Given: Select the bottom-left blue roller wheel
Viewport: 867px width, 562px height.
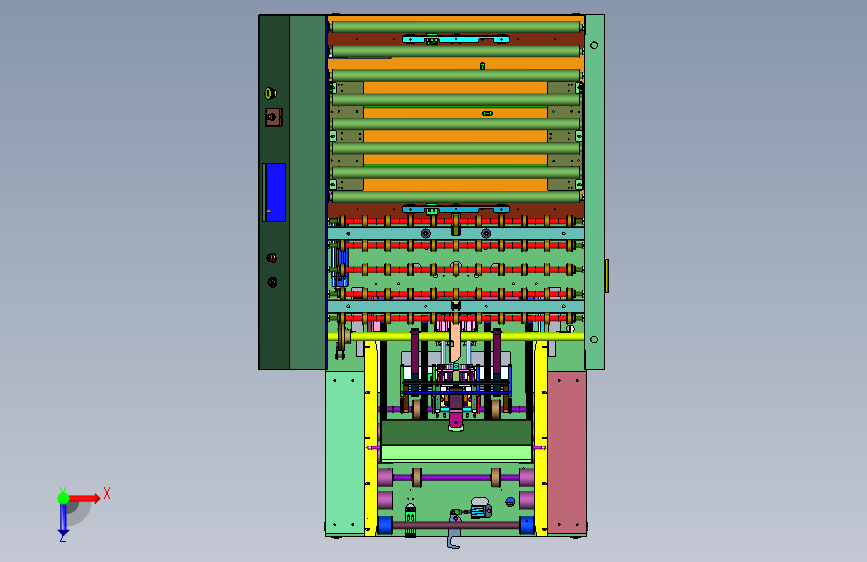Looking at the screenshot, I should click(385, 525).
